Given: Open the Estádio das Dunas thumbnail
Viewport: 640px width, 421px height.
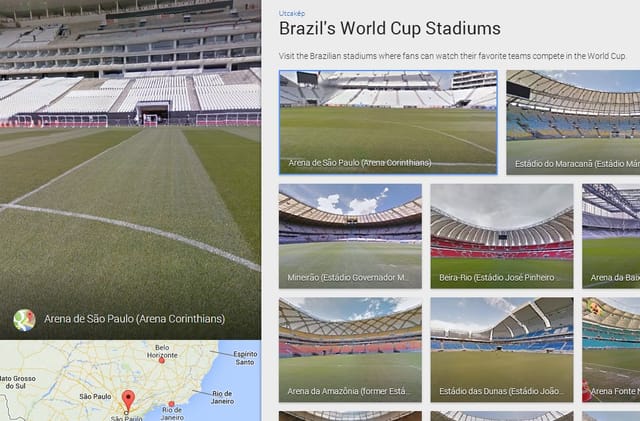Looking at the screenshot, I should pos(502,350).
